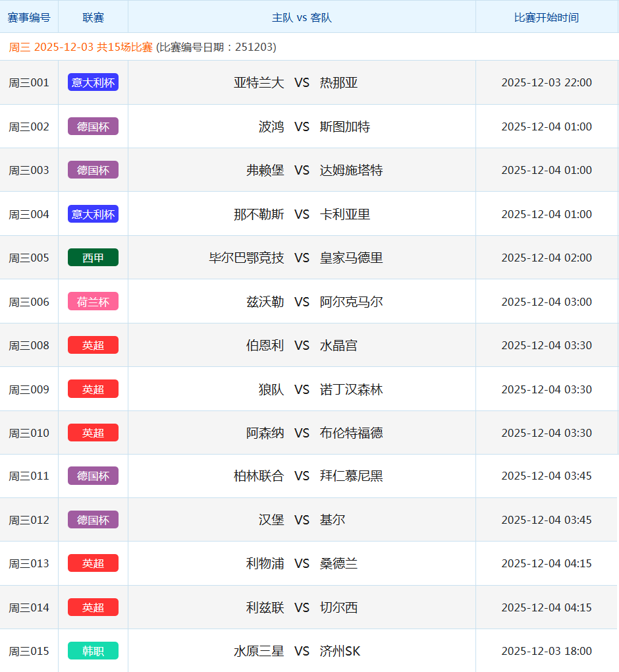The image size is (619, 672).
Task: Select match number 周三005
Action: point(29,258)
